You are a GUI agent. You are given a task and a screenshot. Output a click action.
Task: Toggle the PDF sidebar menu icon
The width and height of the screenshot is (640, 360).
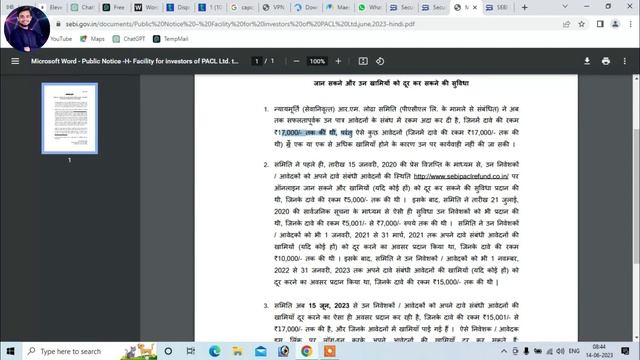pyautogui.click(x=15, y=61)
